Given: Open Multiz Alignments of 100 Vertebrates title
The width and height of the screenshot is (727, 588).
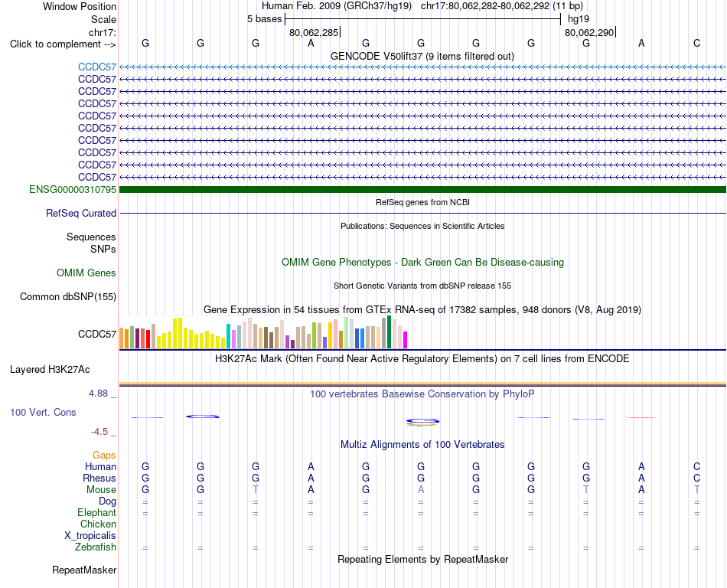Looking at the screenshot, I should (422, 444).
